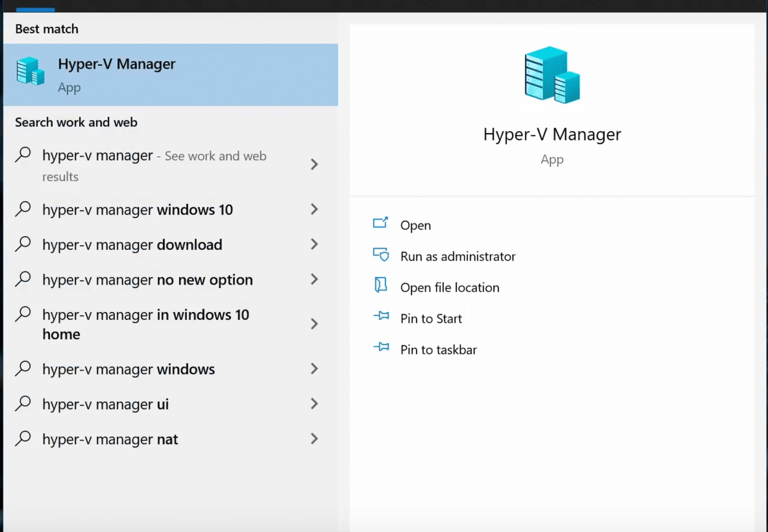The width and height of the screenshot is (768, 532).
Task: Expand chevron for 'hyper-v manager download'
Action: [314, 244]
